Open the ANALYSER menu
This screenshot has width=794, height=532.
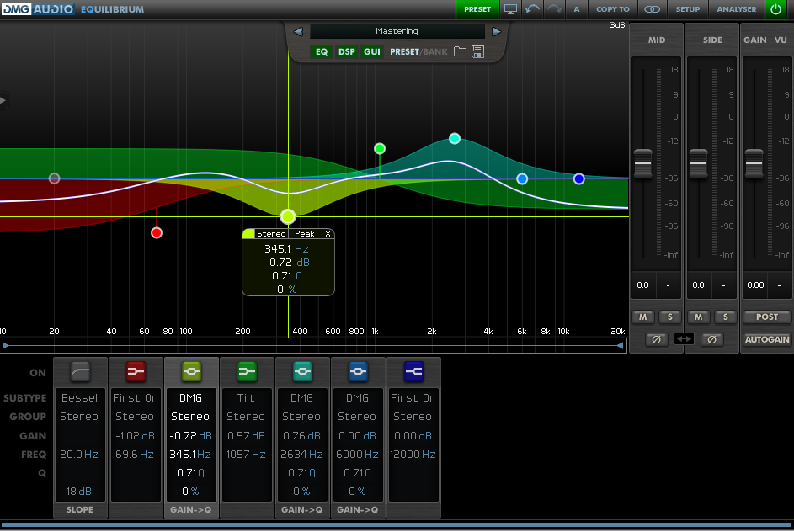[x=736, y=9]
